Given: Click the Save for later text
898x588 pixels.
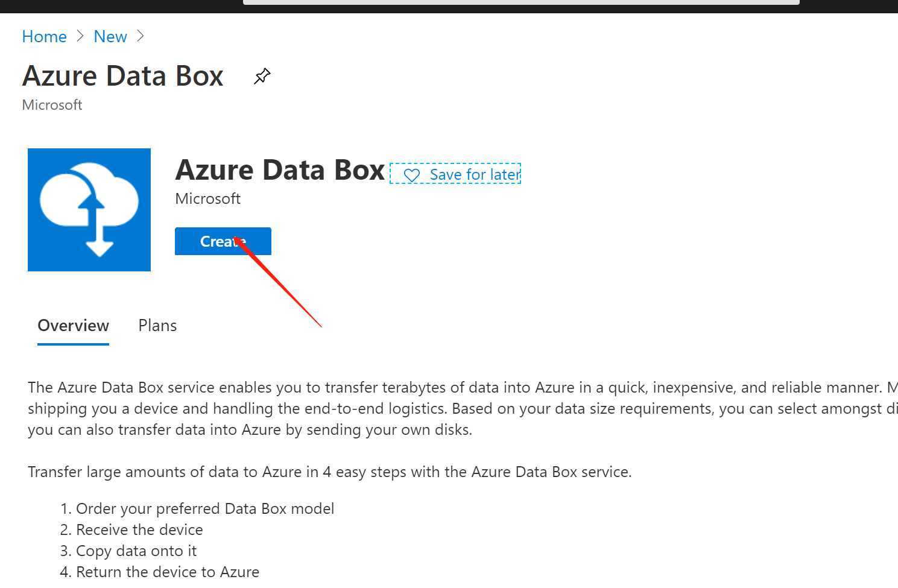Looking at the screenshot, I should (x=475, y=175).
